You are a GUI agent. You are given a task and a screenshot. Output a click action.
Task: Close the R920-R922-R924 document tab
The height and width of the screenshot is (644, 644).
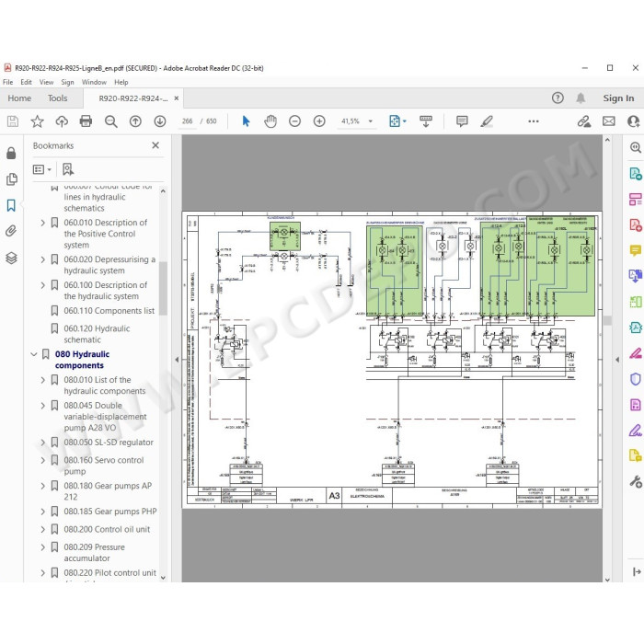177,98
